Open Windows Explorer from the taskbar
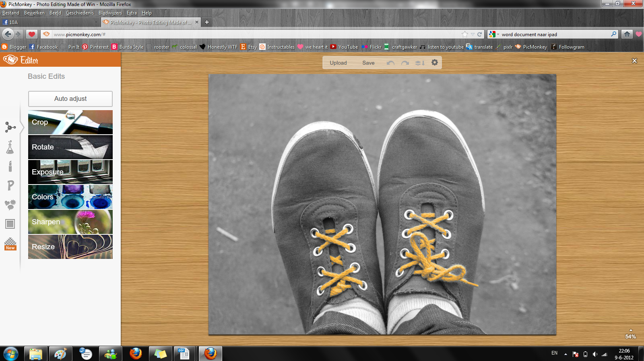This screenshot has width=644, height=361. (x=36, y=354)
